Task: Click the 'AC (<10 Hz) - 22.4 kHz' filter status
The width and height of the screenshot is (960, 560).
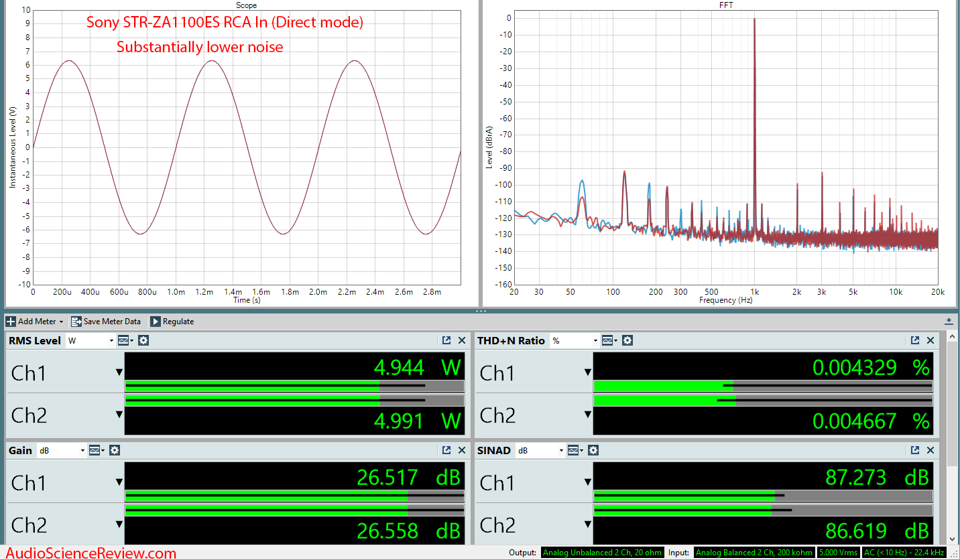Action: point(903,553)
